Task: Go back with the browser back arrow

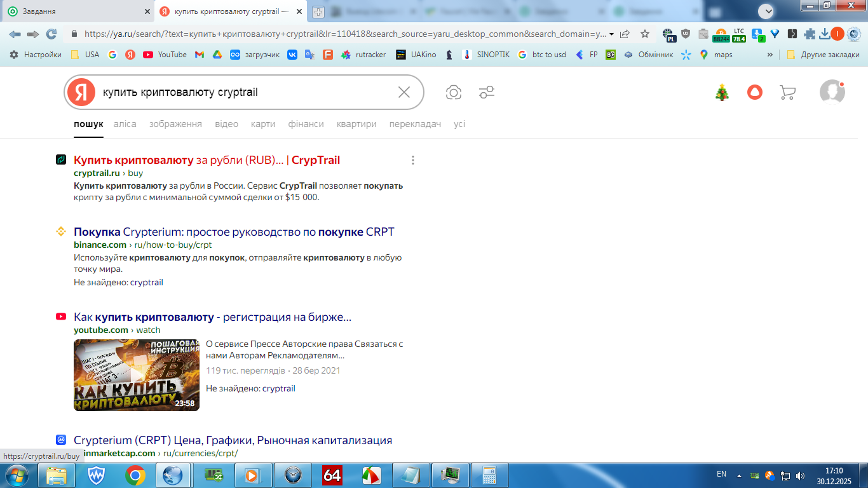Action: (x=15, y=34)
